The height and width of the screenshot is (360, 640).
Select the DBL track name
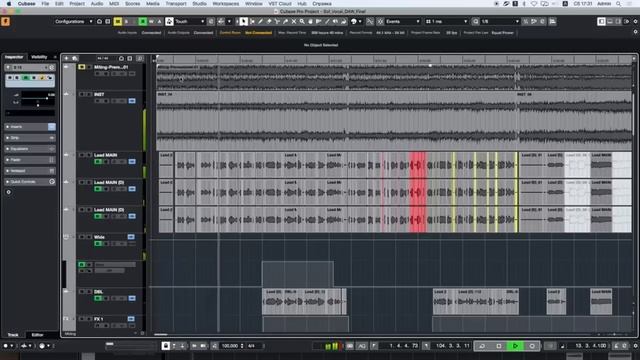[x=98, y=292]
